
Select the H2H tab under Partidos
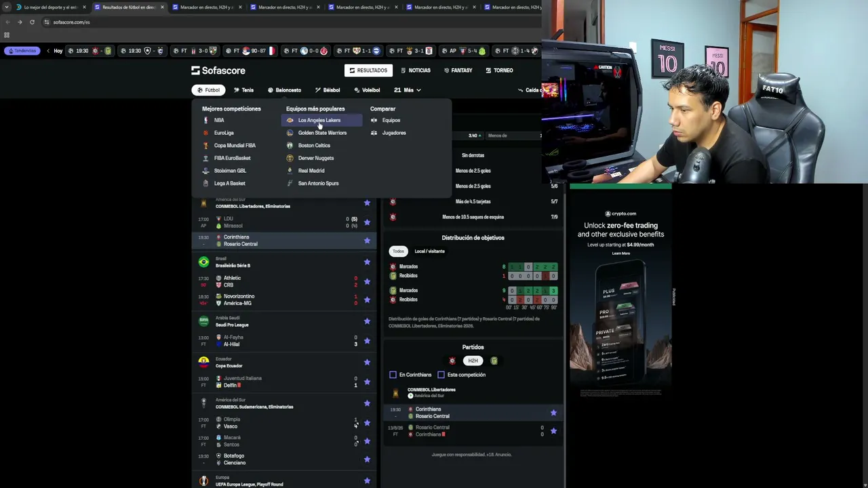(x=473, y=361)
